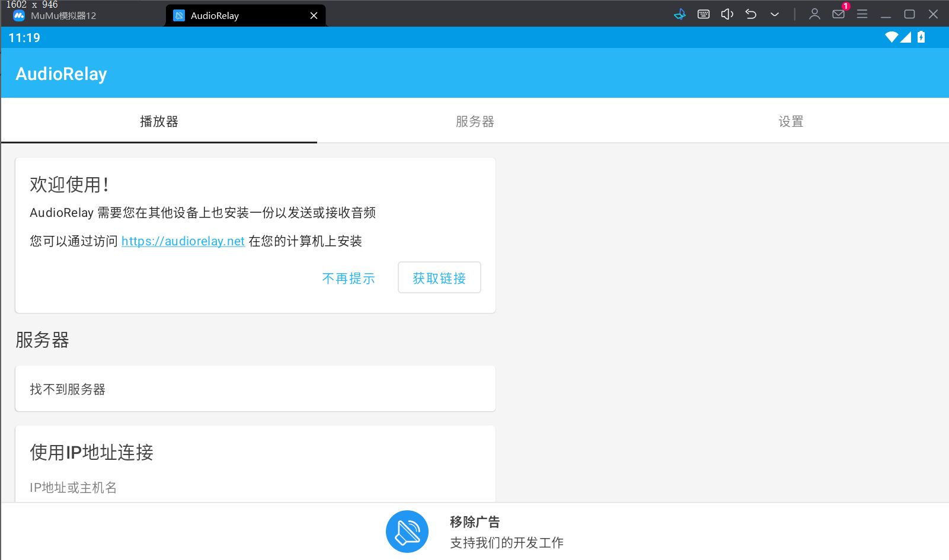Open the MuMu hamburger menu
Viewport: 949px width, 560px height.
click(x=862, y=14)
